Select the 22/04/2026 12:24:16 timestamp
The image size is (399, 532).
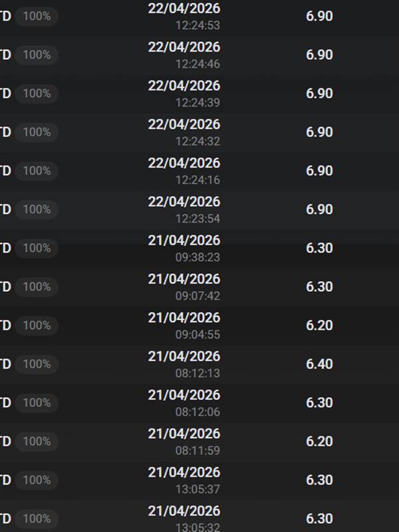[184, 171]
